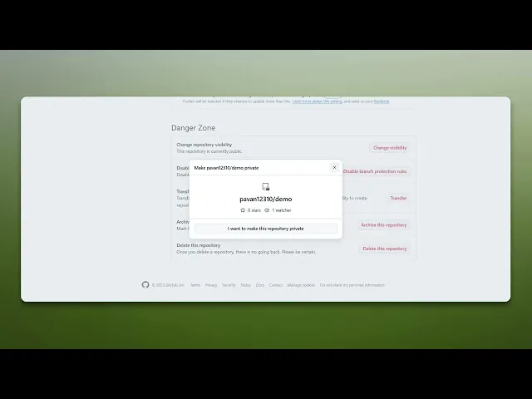
Task: Click the Danger Zone heading
Action: 193,128
